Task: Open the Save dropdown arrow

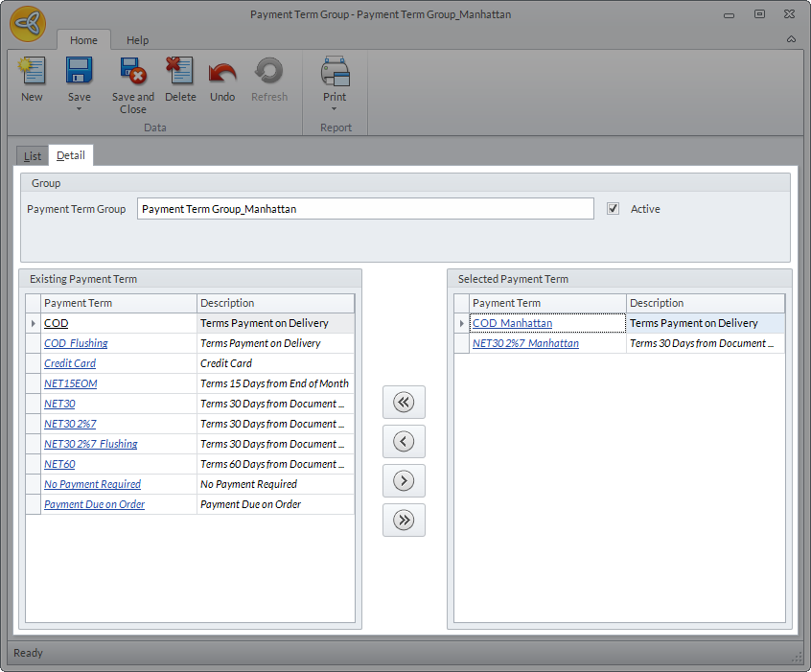Action: (79, 108)
